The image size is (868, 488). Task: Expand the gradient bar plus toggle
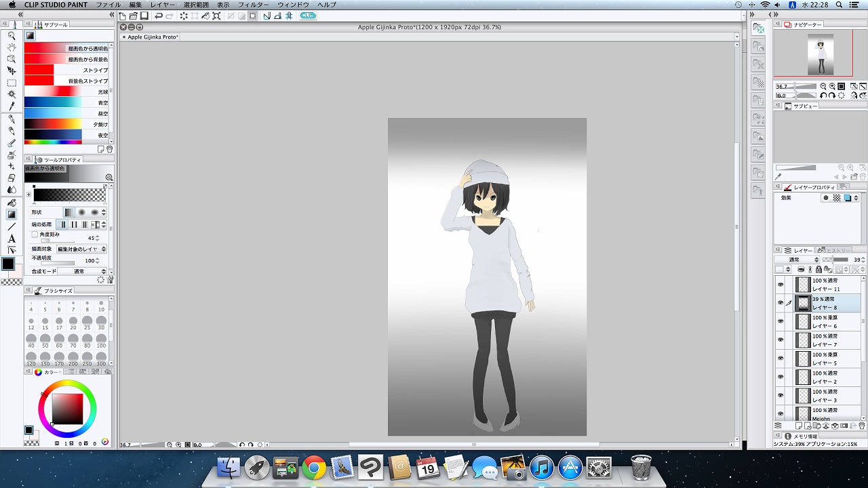(28, 195)
